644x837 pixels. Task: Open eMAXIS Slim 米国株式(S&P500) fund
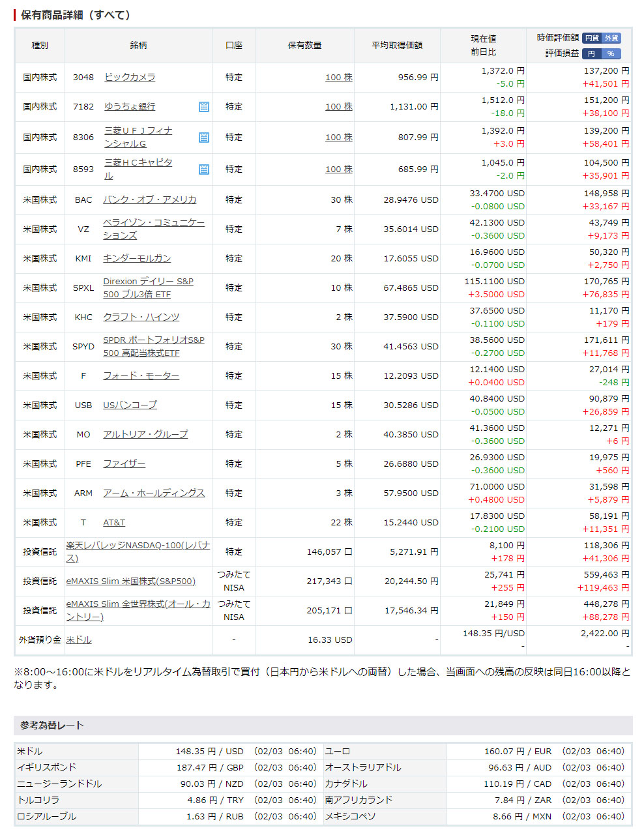click(x=130, y=581)
